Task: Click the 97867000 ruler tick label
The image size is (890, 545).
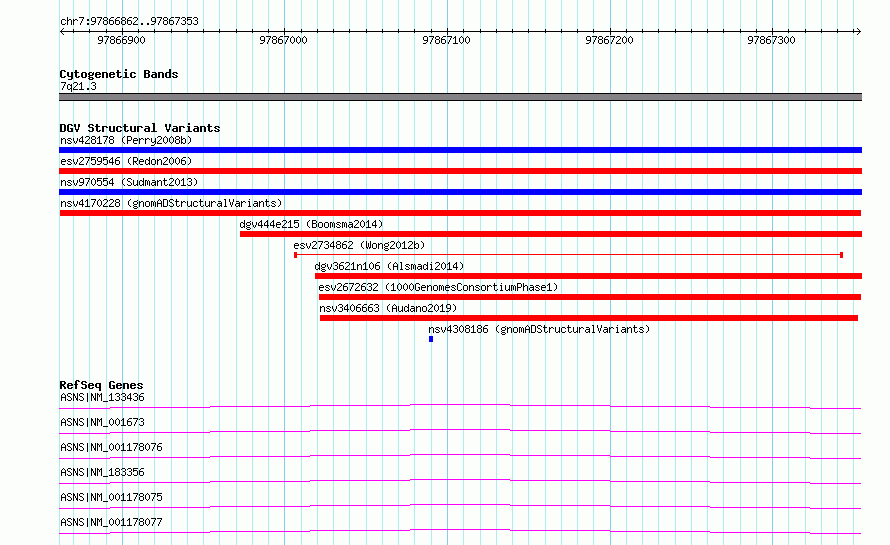Action: click(x=283, y=40)
